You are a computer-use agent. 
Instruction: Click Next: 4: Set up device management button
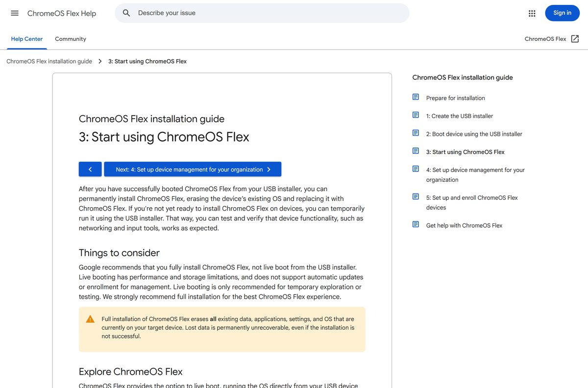click(x=193, y=169)
